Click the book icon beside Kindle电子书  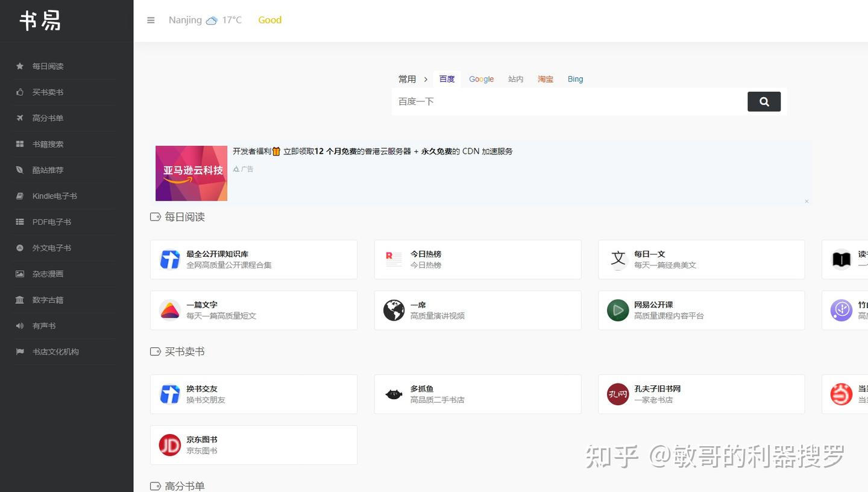(x=20, y=196)
